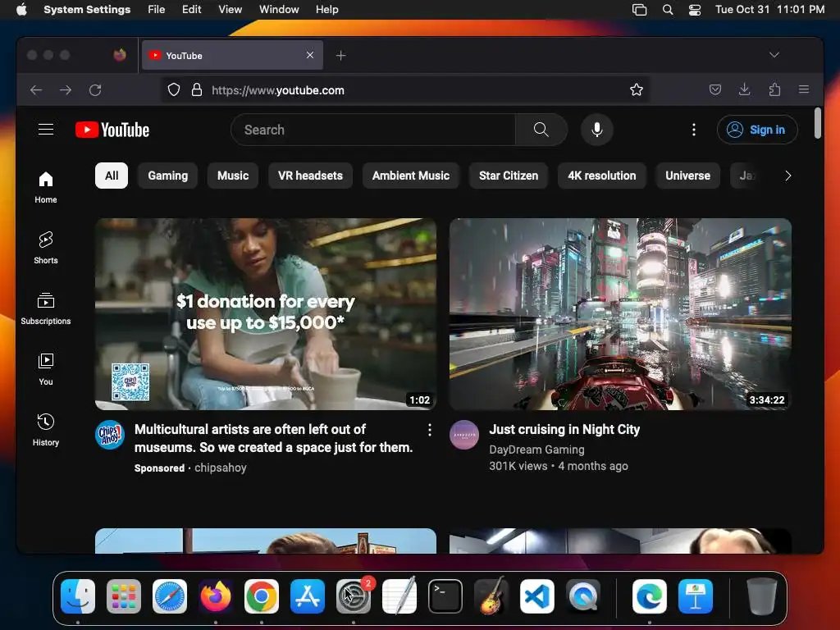
Task: Open Terminal from the Dock
Action: (445, 596)
